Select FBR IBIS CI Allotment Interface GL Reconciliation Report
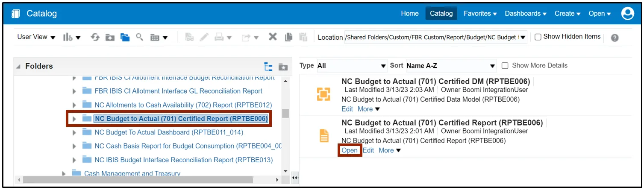Viewport: 644px width, 190px height. click(x=179, y=91)
